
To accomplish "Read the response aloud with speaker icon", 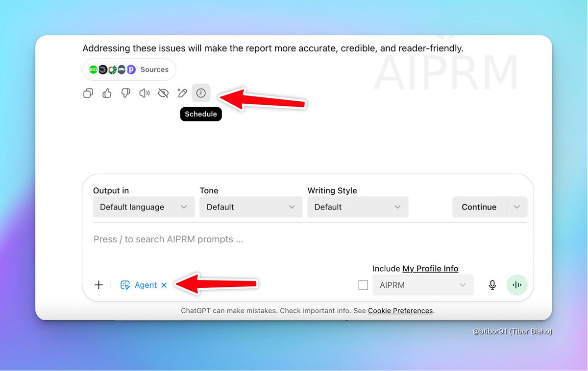I will pos(144,93).
